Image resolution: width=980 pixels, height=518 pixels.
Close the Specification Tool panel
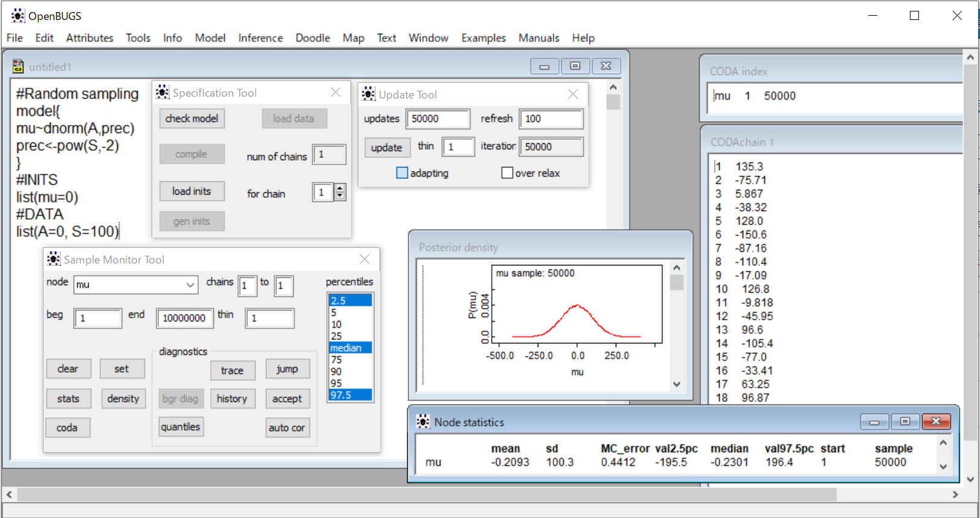click(336, 92)
